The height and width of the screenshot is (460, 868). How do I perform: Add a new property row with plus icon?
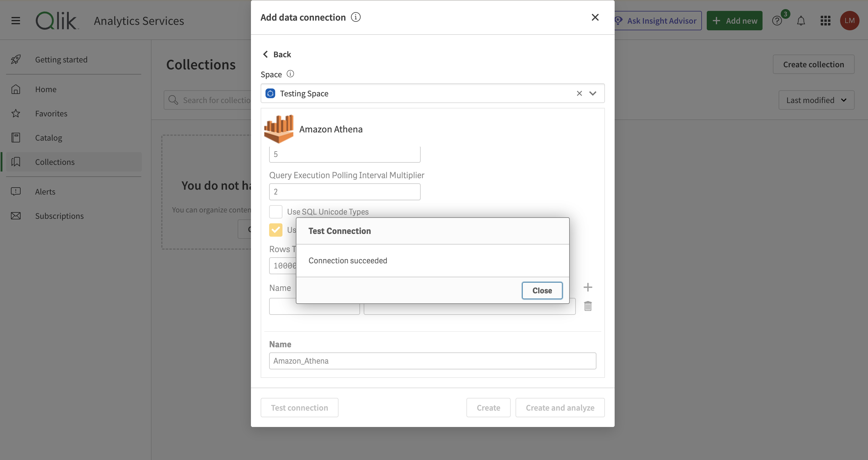click(x=588, y=287)
